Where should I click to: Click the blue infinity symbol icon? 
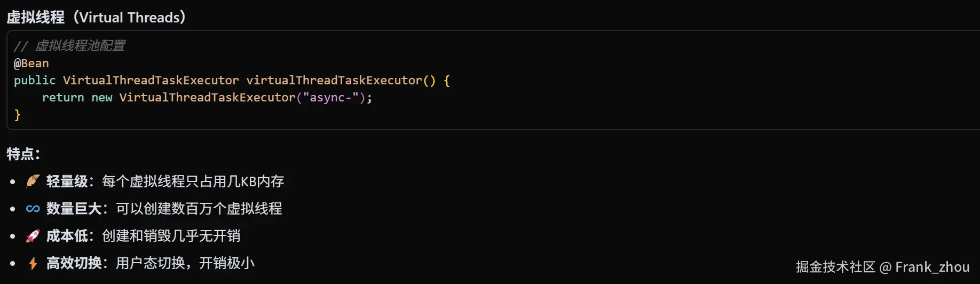pos(33,209)
